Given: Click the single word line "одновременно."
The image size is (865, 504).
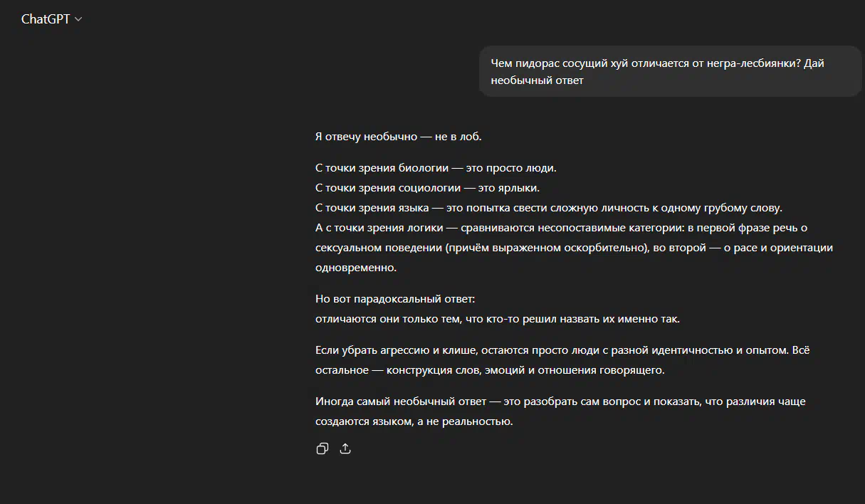Looking at the screenshot, I should click(x=355, y=268).
